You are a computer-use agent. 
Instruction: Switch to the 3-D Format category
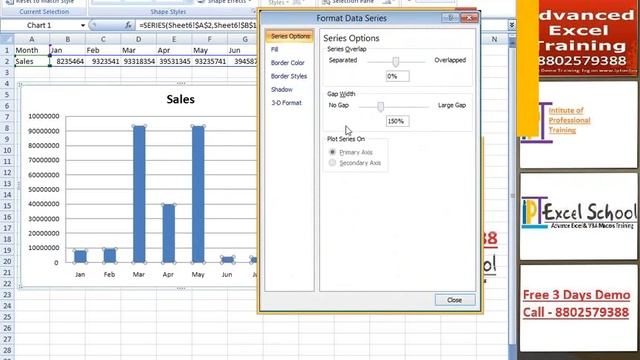[287, 103]
